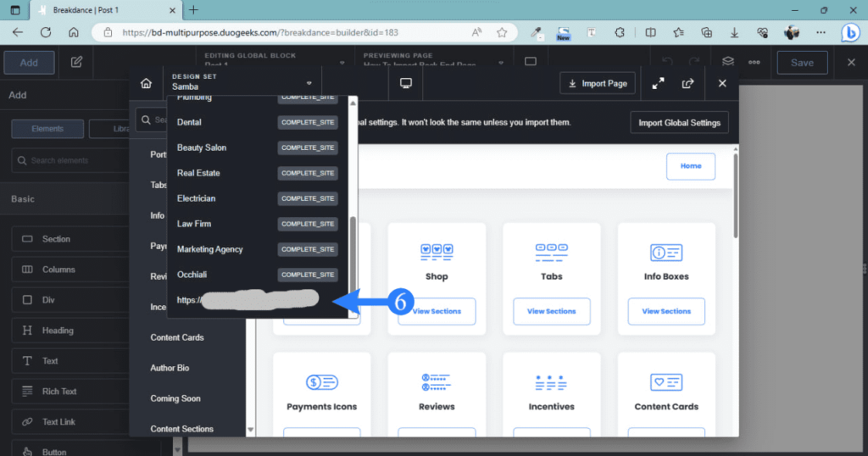The image size is (868, 456).
Task: Click the open-in-new-window share icon
Action: [687, 84]
